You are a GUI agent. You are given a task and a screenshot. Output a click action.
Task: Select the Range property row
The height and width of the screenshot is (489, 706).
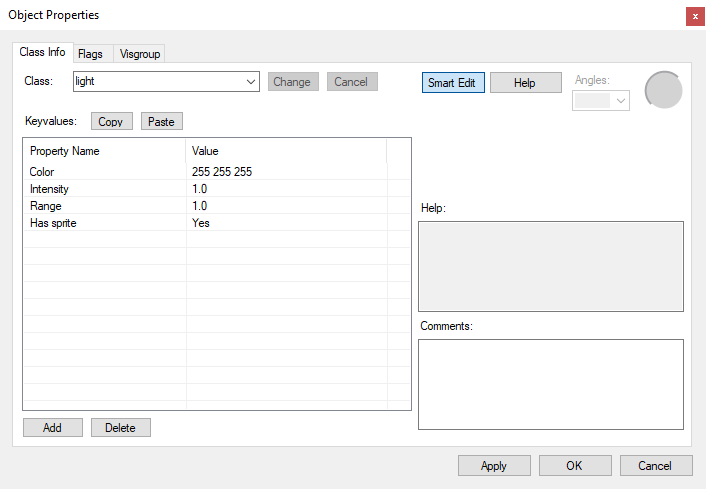(105, 206)
